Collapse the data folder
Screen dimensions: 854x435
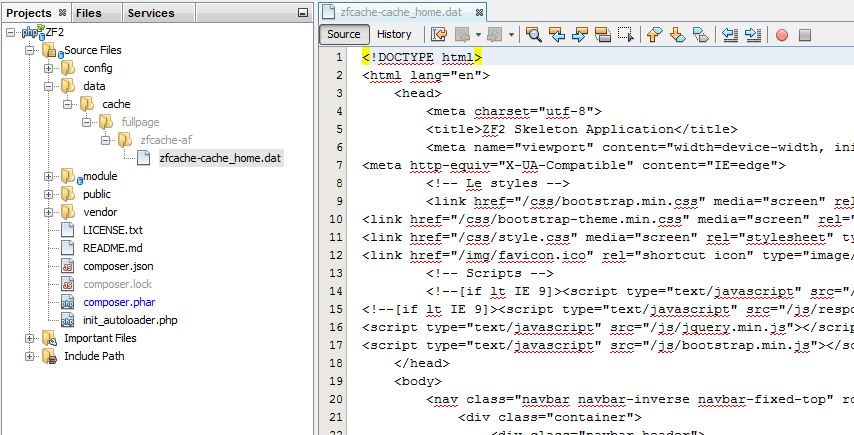(48, 86)
